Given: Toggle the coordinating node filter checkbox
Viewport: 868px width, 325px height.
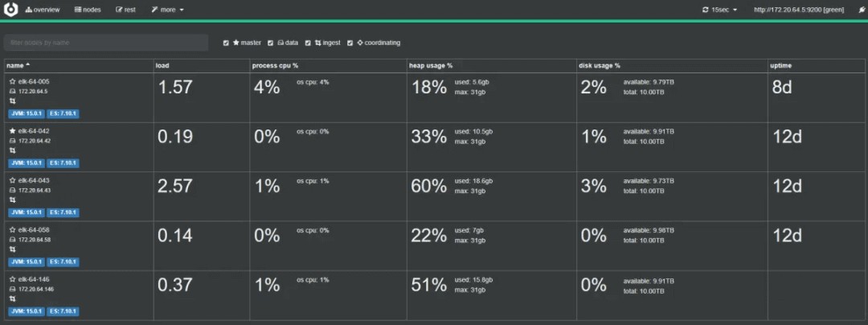Looking at the screenshot, I should click(350, 43).
